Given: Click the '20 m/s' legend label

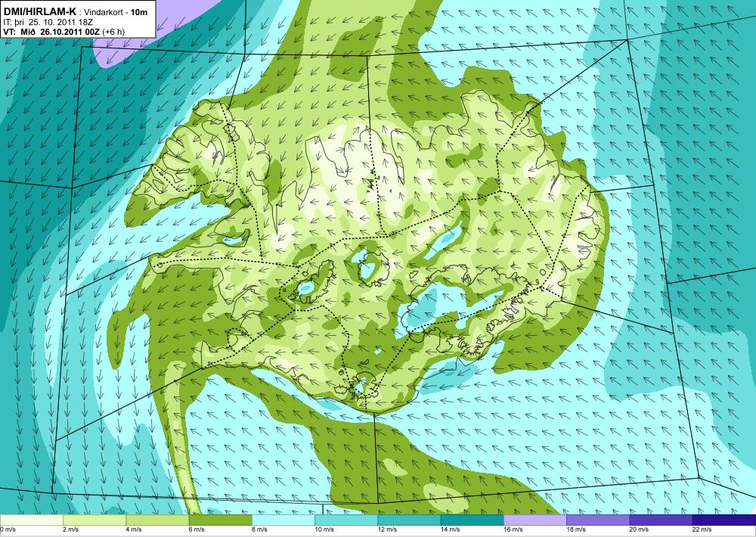Looking at the screenshot, I should 640,529.
